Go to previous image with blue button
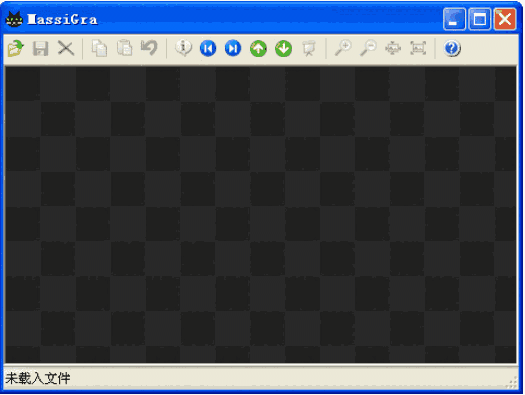The height and width of the screenshot is (395, 525). [208, 48]
